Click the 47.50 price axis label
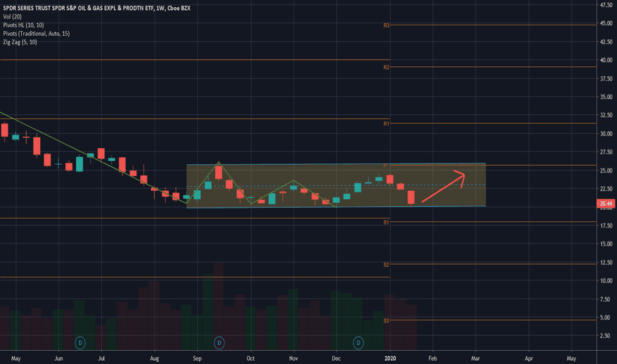The image size is (617, 364). 606,5
